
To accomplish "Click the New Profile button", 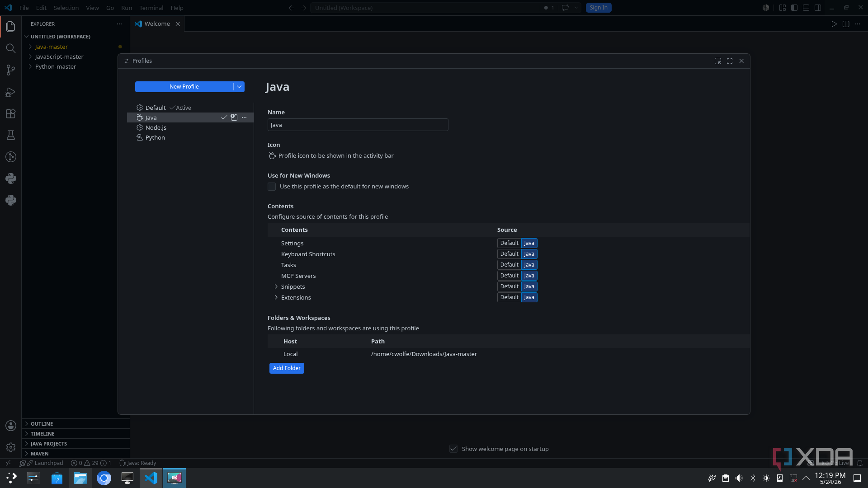I will (184, 87).
